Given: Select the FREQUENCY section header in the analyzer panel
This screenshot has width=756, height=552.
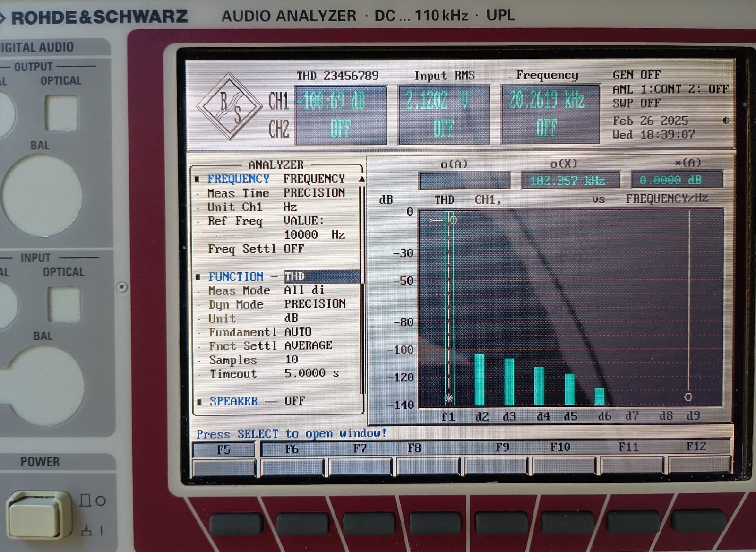Looking at the screenshot, I should point(238,179).
